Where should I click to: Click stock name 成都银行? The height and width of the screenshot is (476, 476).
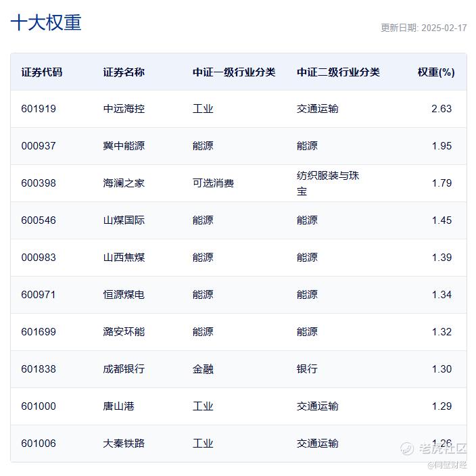pyautogui.click(x=124, y=369)
